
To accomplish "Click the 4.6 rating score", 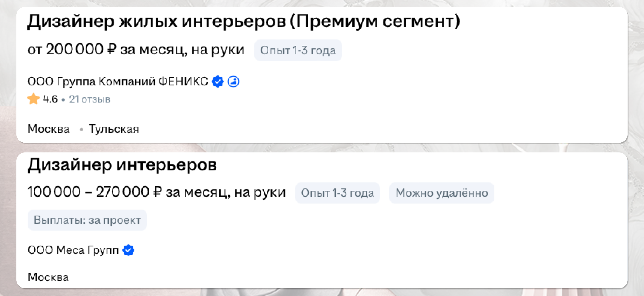I will (x=50, y=99).
